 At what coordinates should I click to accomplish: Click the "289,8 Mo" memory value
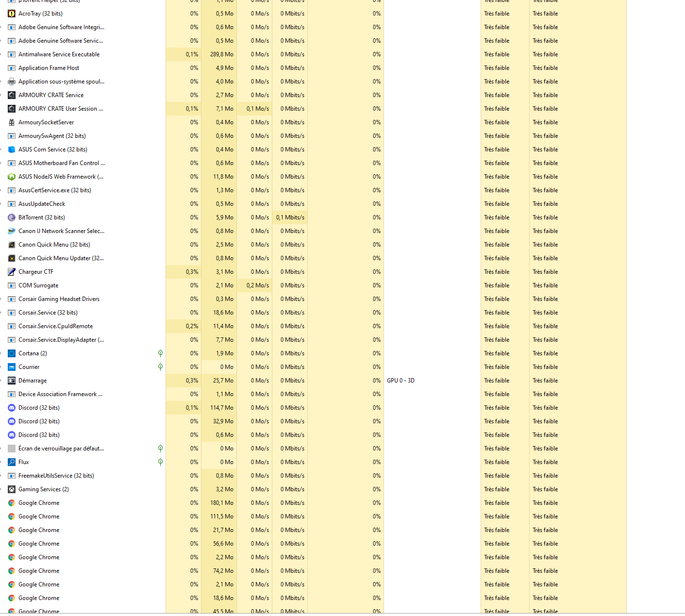(222, 54)
